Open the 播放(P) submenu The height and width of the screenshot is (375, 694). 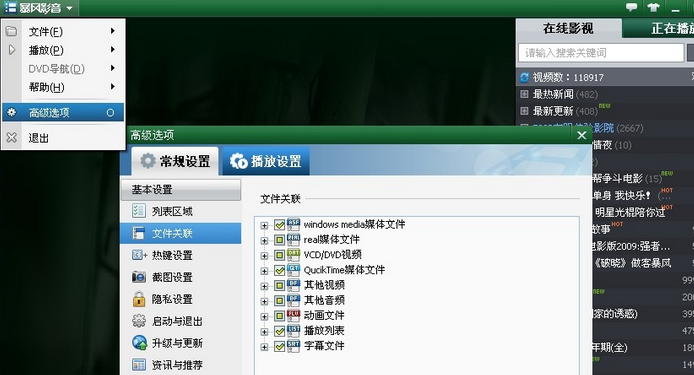(x=63, y=50)
